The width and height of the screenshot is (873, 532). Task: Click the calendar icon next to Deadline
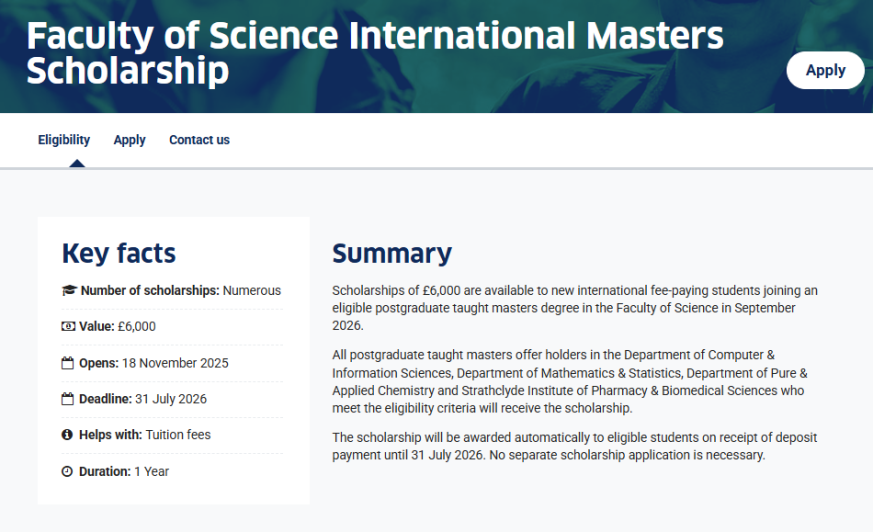pos(68,399)
